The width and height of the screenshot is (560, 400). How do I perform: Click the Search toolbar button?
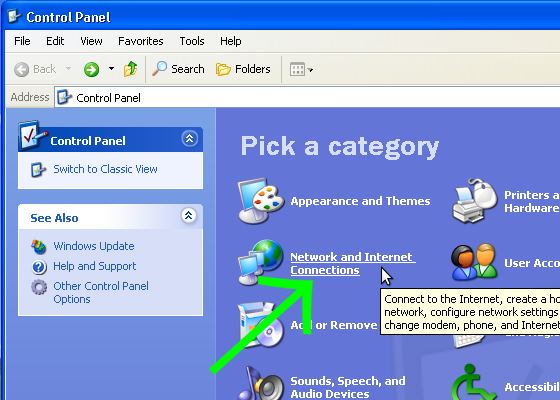coord(178,69)
